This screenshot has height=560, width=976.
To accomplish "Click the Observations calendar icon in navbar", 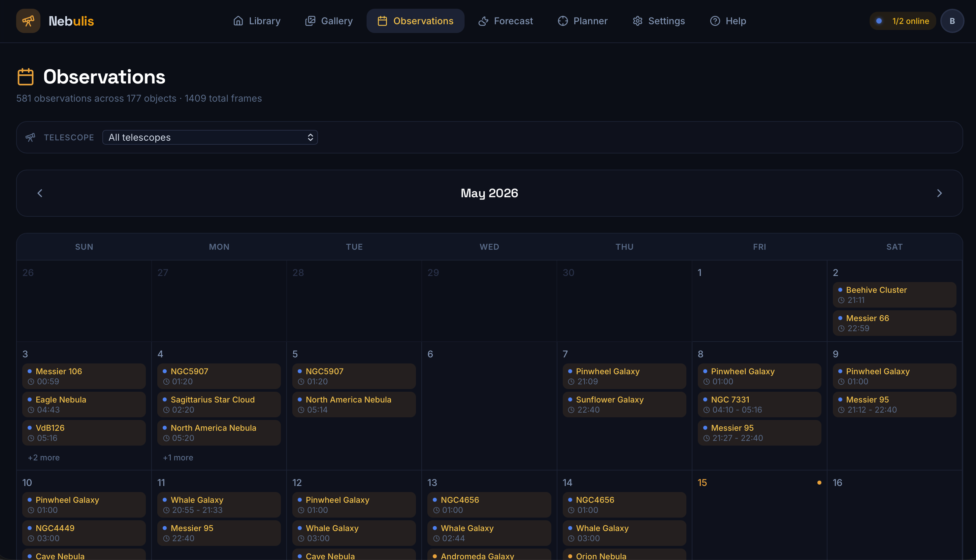I will pos(382,21).
